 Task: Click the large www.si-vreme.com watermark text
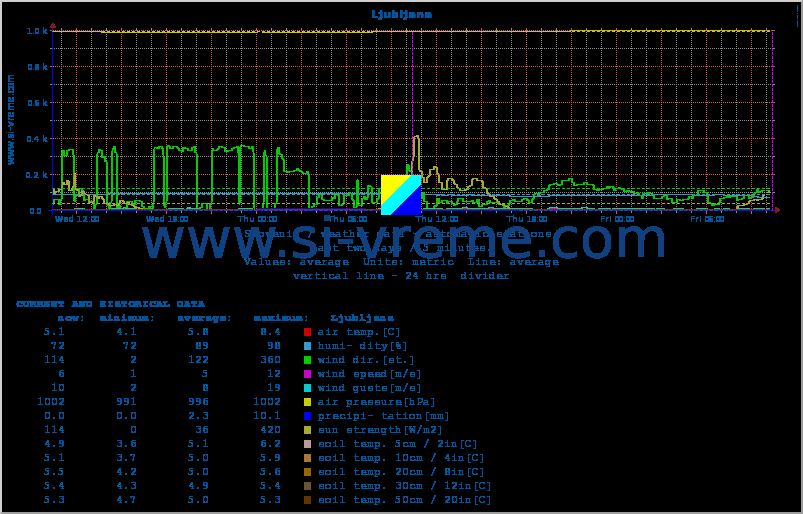[x=401, y=241]
